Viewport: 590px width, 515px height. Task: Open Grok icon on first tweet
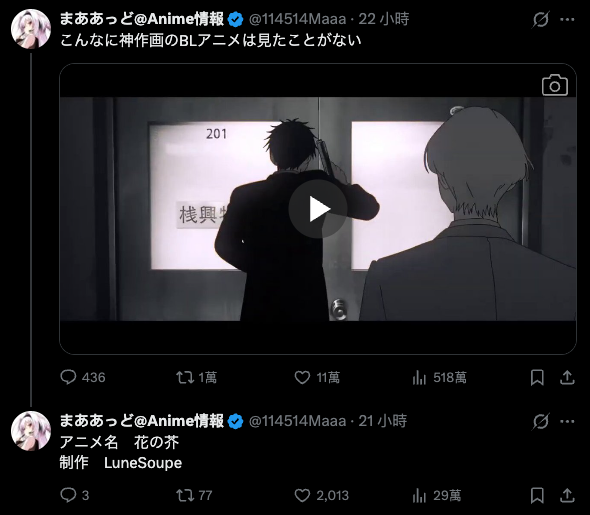click(541, 19)
